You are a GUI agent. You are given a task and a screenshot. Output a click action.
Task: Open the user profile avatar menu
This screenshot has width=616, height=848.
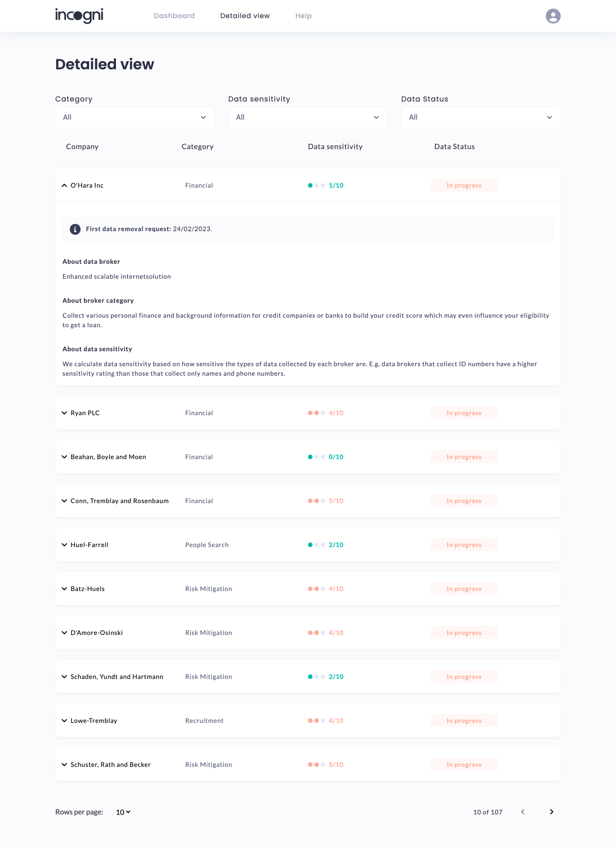click(x=553, y=16)
